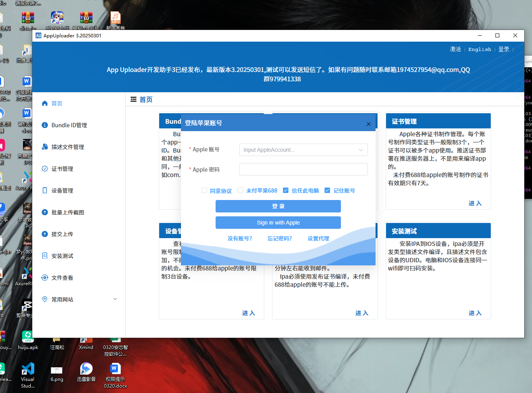Check the 同意协议 checkbox

(204, 190)
